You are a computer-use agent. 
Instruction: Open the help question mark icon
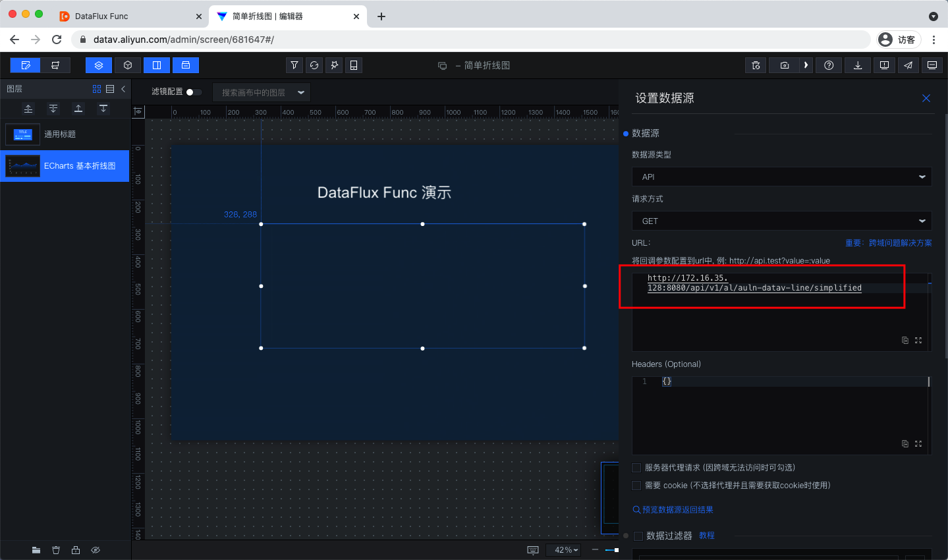pos(829,65)
